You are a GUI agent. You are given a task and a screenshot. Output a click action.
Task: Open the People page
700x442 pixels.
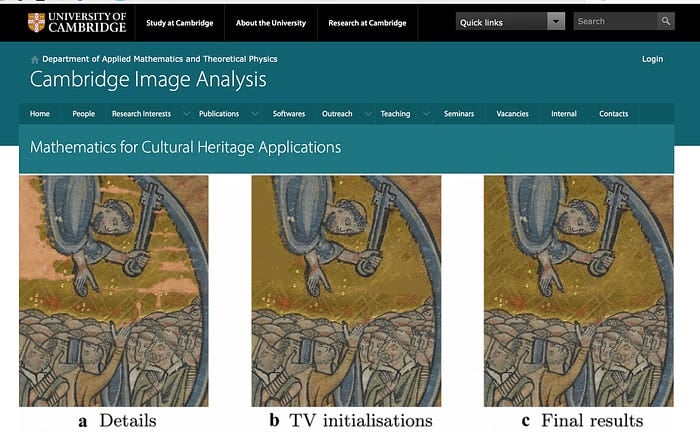(83, 114)
